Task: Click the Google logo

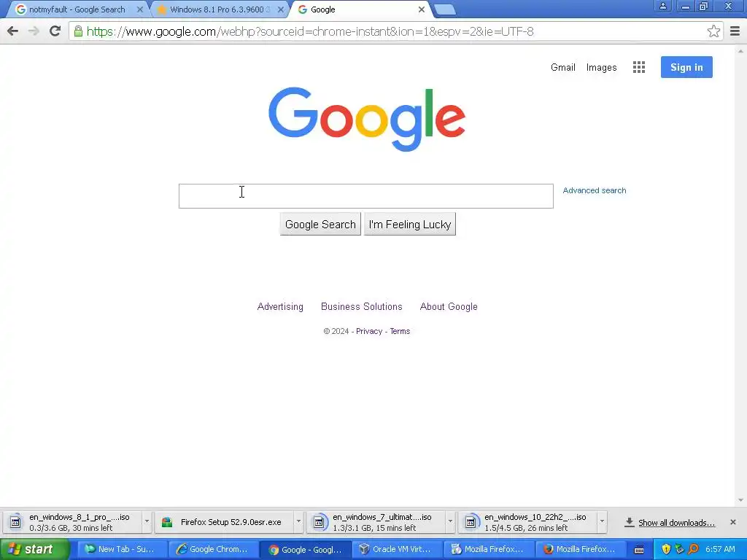Action: click(367, 119)
